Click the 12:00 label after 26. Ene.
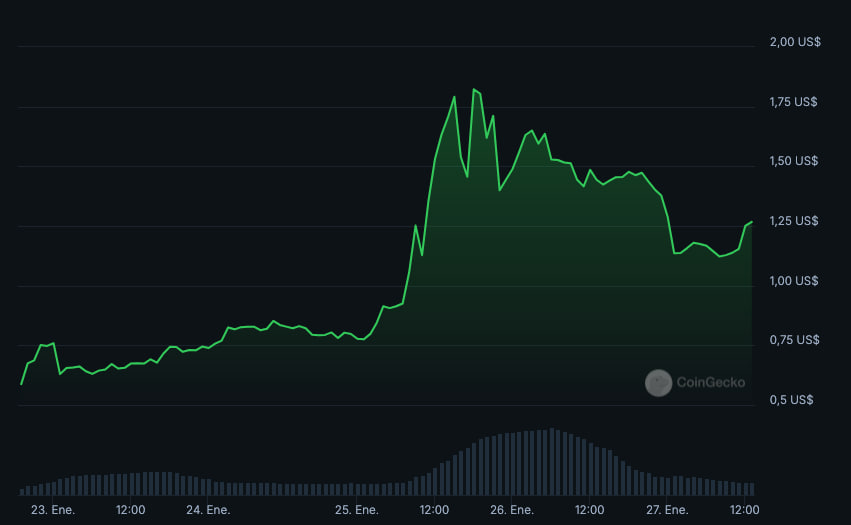Image resolution: width=851 pixels, height=525 pixels. [589, 510]
